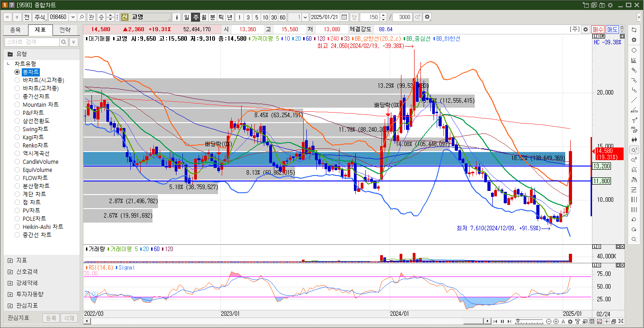This screenshot has height=328, width=644.
Task: Click the bottom toolbar gear icon
Action: (x=570, y=321)
